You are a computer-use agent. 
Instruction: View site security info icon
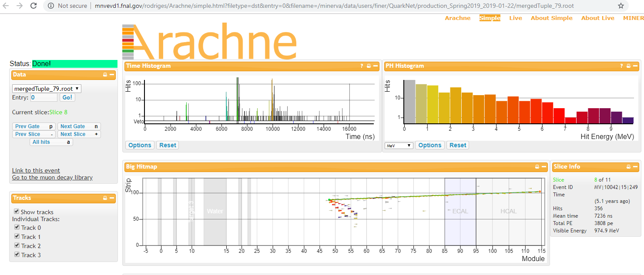click(51, 6)
